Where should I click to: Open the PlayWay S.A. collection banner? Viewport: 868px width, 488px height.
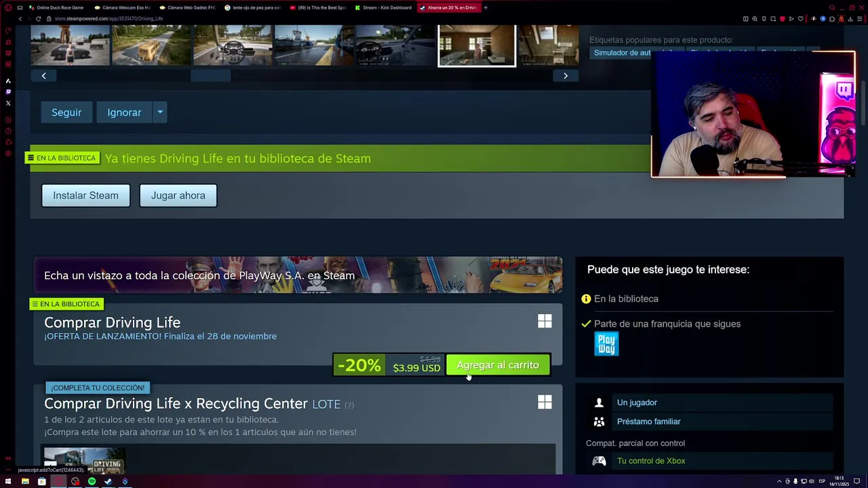[x=298, y=275]
